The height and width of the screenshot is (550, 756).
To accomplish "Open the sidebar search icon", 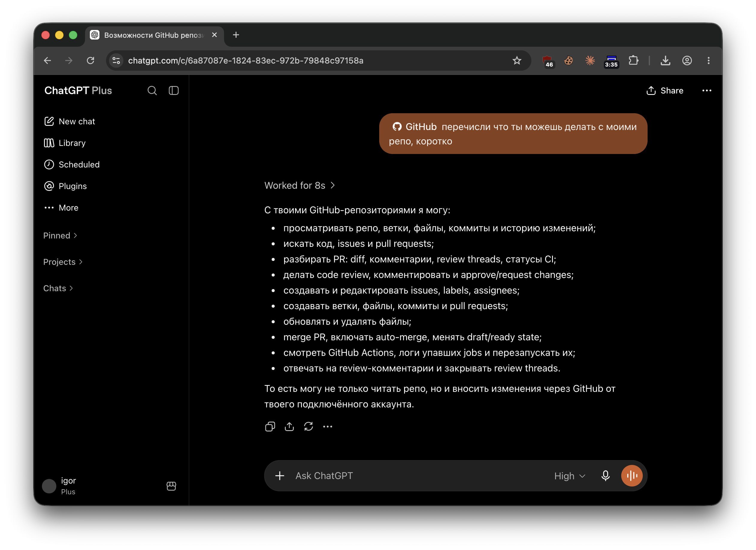I will coord(152,91).
